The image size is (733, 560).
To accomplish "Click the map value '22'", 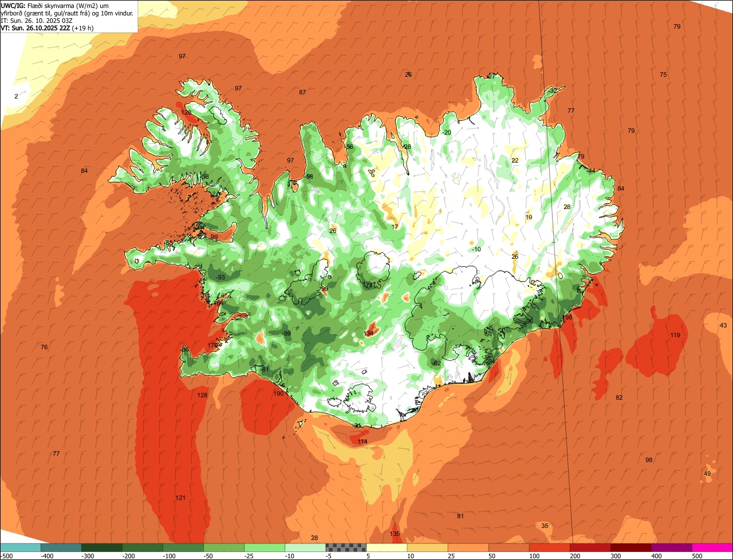I will coord(515,160).
